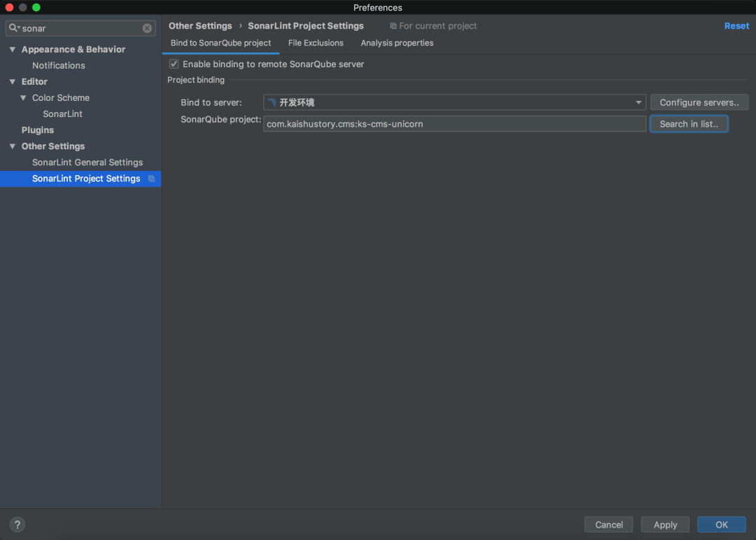Click the SonarQube server icon in dropdown

(x=272, y=102)
